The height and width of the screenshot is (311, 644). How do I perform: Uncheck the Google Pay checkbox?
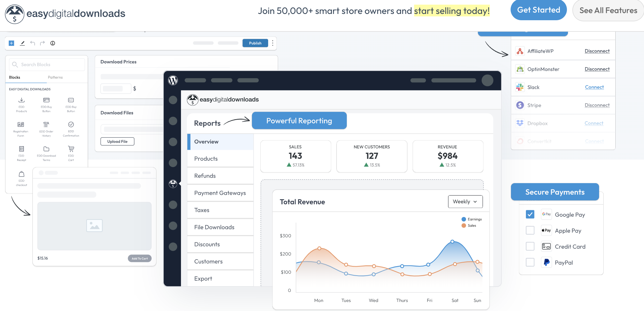[x=530, y=214]
